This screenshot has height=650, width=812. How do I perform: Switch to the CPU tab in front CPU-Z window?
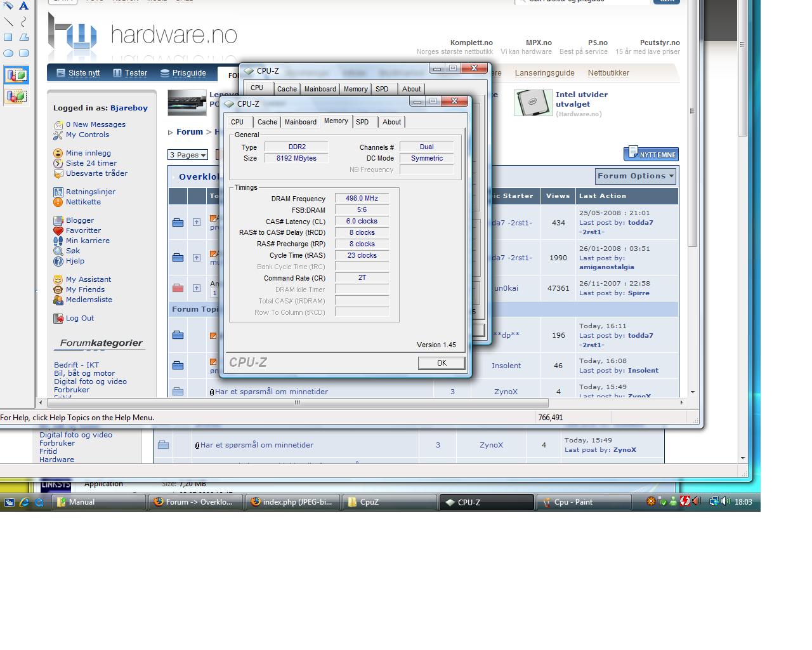237,122
